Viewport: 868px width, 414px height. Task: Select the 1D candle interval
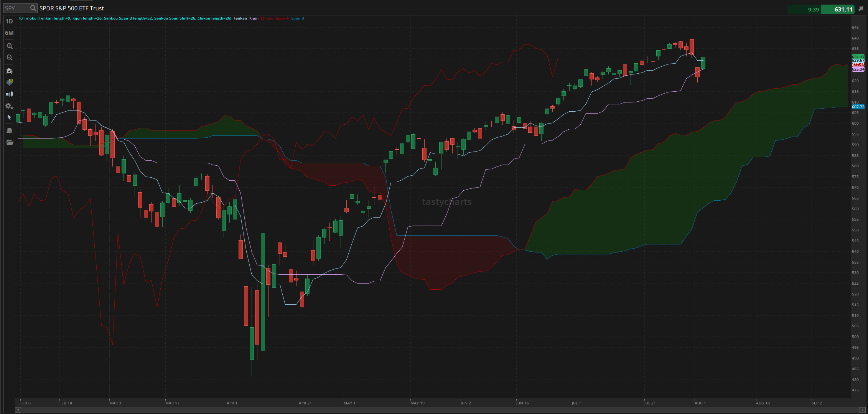pyautogui.click(x=9, y=21)
